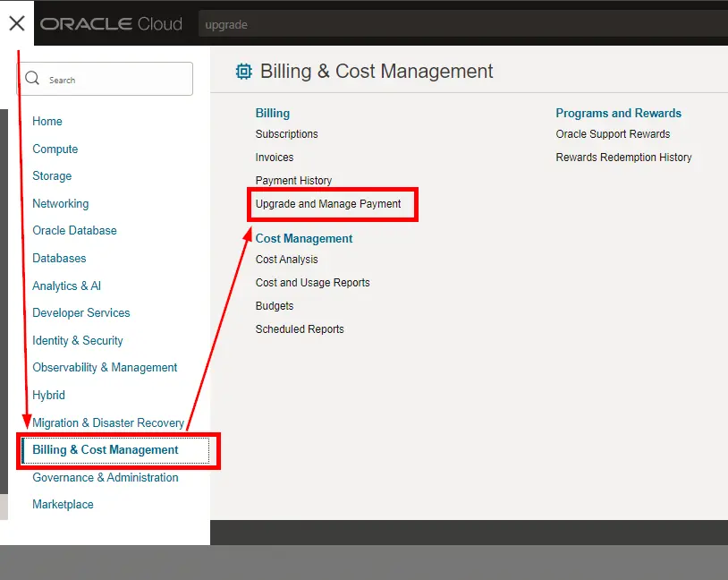The width and height of the screenshot is (728, 580).
Task: Select Billing & Cost Management menu item
Action: coord(106,450)
